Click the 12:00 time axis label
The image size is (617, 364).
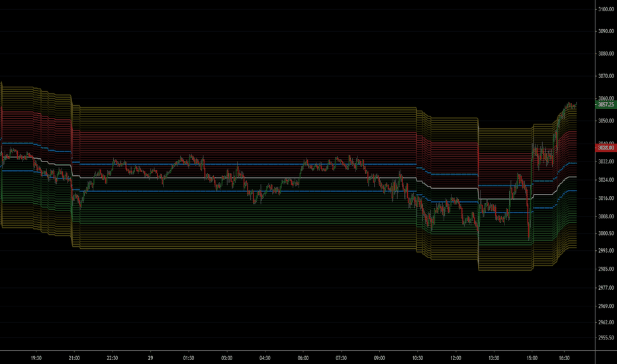455,358
